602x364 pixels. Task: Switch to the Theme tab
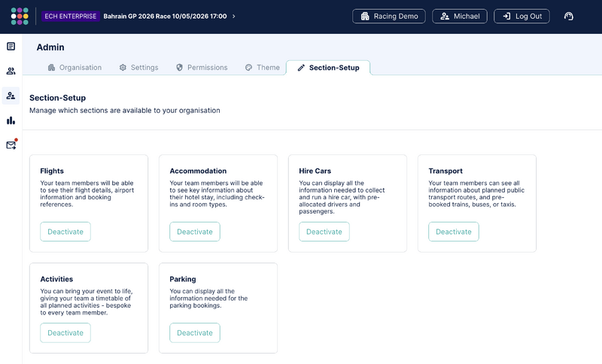[263, 68]
